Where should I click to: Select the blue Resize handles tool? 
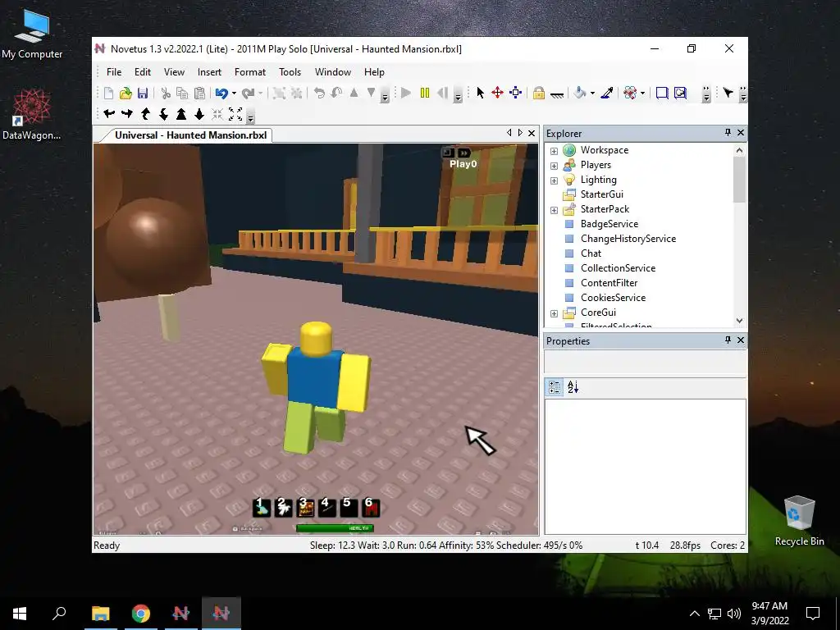[515, 94]
